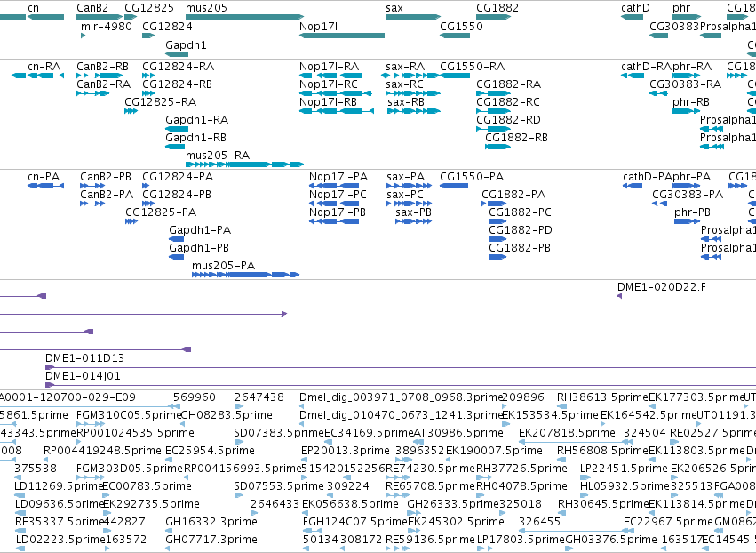Click transcript Gapdh1-RB label
The height and width of the screenshot is (553, 756).
(195, 138)
